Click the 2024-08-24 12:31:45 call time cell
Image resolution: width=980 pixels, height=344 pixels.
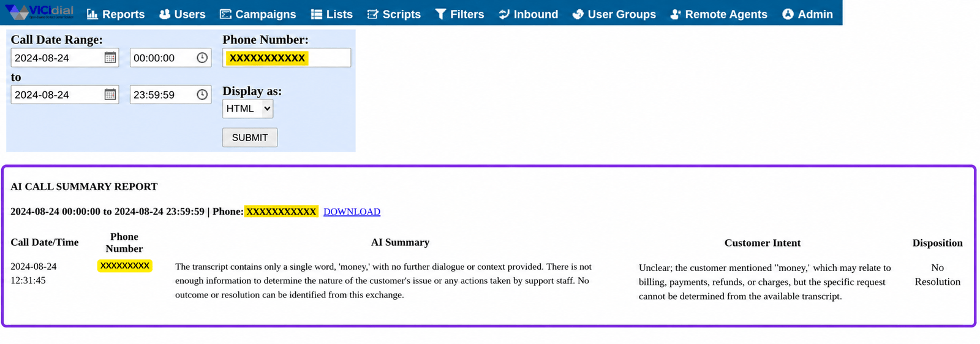pyautogui.click(x=34, y=273)
